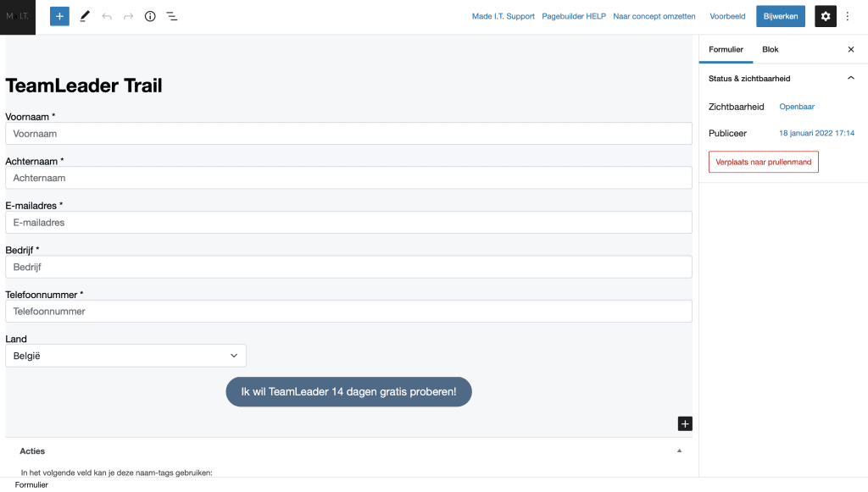
Task: Click the Land field label
Action: pyautogui.click(x=16, y=339)
